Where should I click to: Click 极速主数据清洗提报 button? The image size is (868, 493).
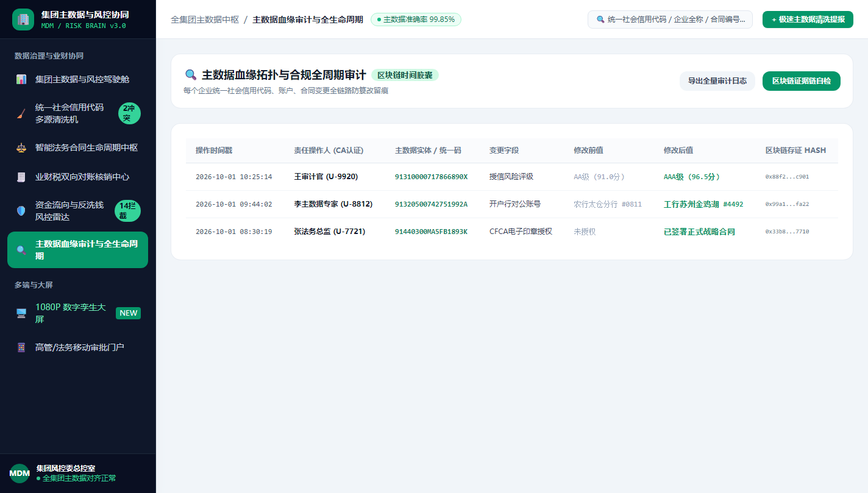pyautogui.click(x=808, y=20)
